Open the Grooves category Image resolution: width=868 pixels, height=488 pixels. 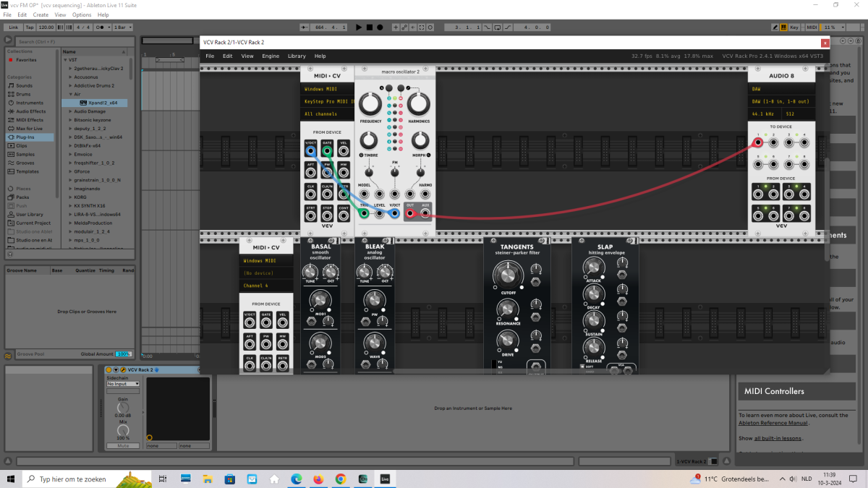pos(25,163)
